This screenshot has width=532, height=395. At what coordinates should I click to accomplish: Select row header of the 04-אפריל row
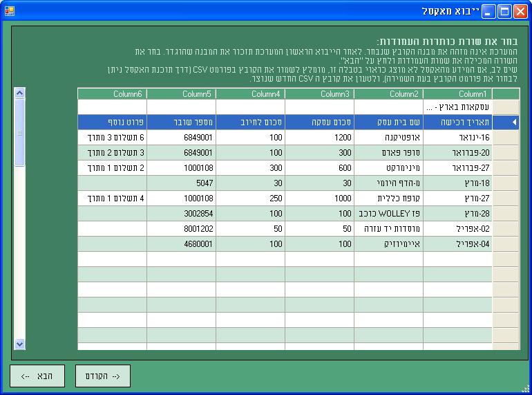click(x=506, y=244)
